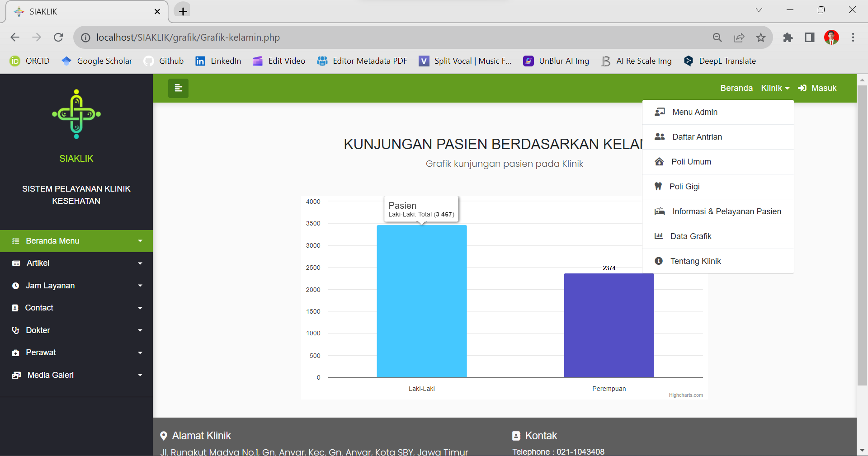
Task: Click the Masuk login link
Action: [817, 88]
